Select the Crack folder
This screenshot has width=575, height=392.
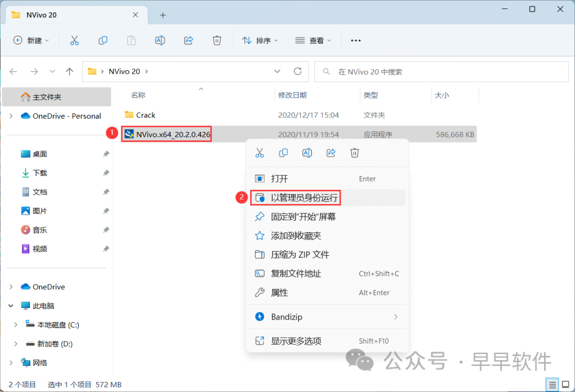coord(145,115)
